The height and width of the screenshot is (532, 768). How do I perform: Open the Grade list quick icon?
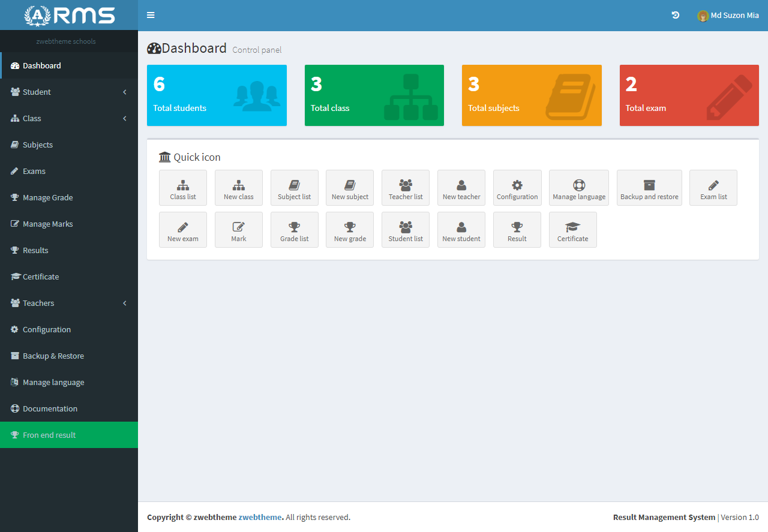[294, 229]
